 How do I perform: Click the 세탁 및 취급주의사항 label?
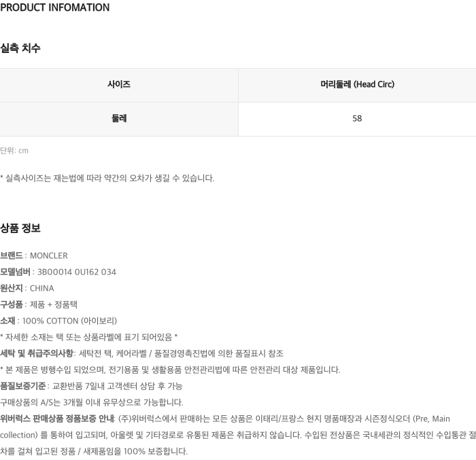(37, 353)
